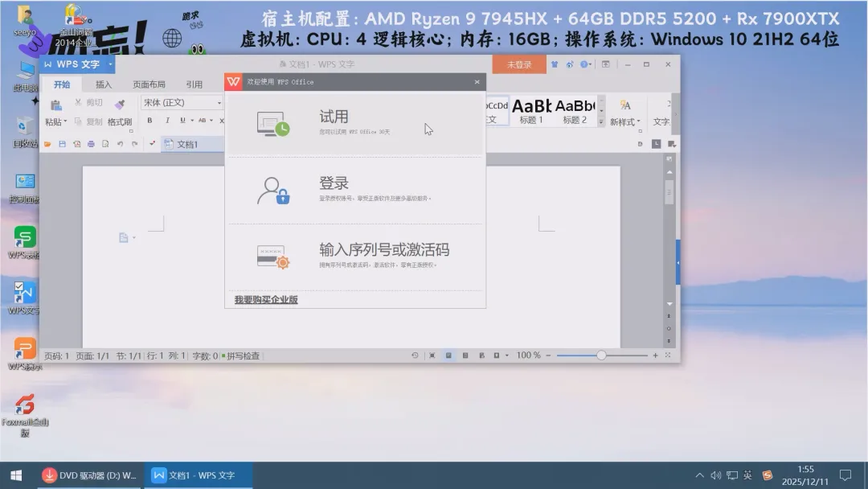
Task: Select the web layout view icon
Action: click(481, 355)
